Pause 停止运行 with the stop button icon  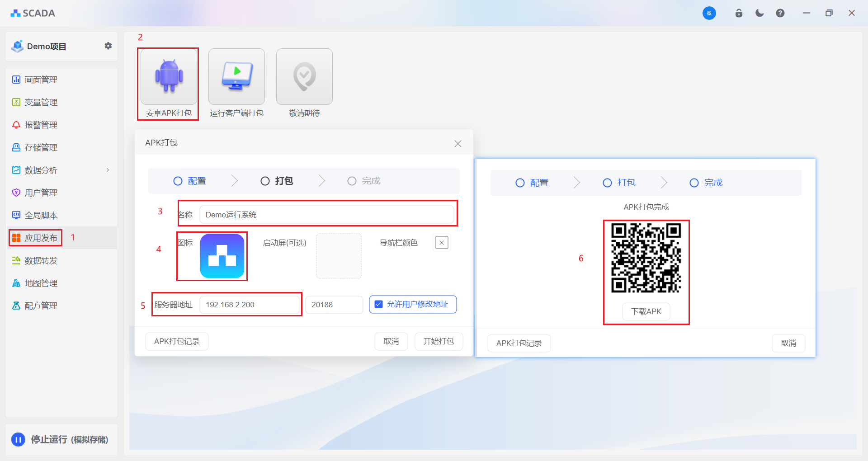pyautogui.click(x=18, y=439)
